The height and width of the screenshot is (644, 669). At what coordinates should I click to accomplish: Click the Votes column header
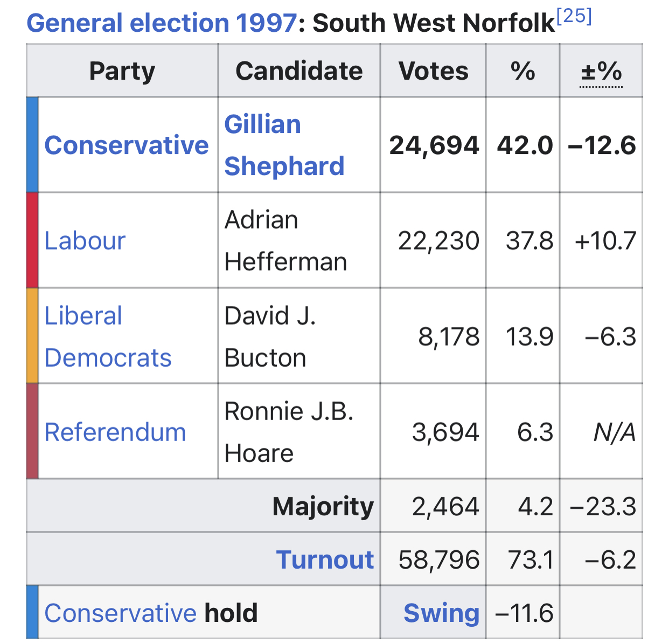(433, 71)
